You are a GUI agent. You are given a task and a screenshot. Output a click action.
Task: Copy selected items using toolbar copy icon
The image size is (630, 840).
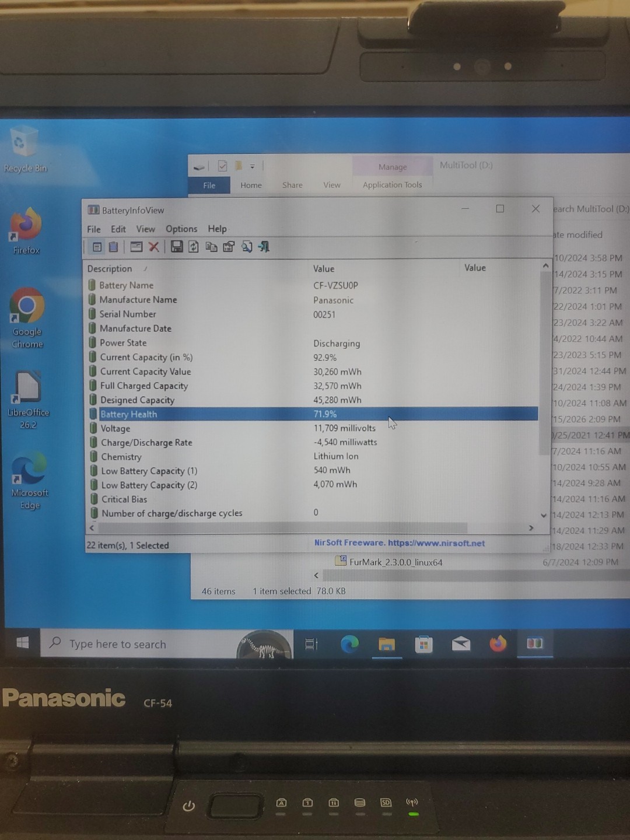click(211, 247)
